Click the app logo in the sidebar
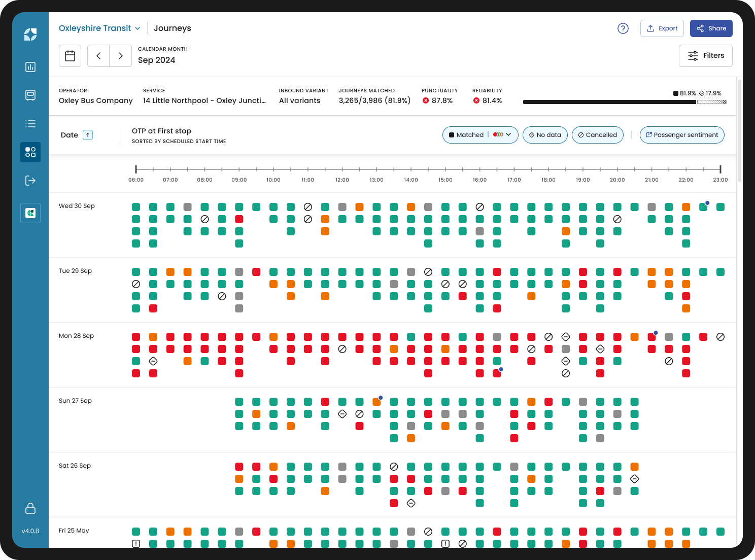This screenshot has width=755, height=560. [30, 34]
